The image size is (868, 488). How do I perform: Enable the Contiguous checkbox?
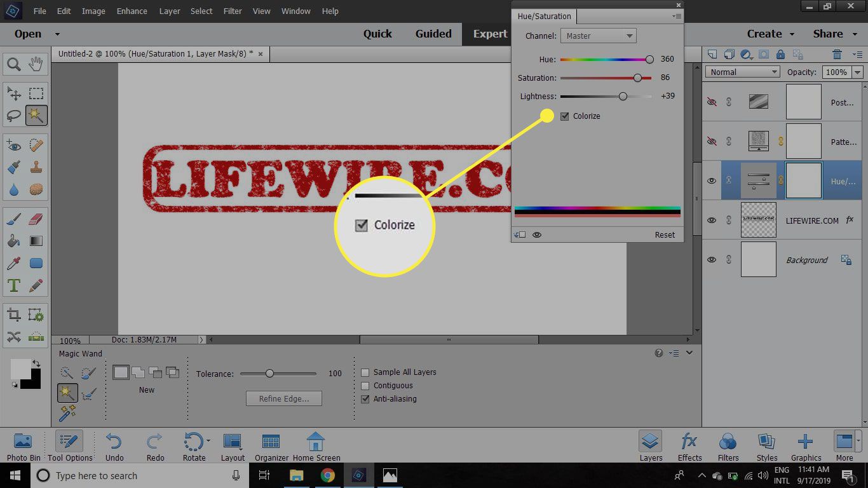[365, 386]
